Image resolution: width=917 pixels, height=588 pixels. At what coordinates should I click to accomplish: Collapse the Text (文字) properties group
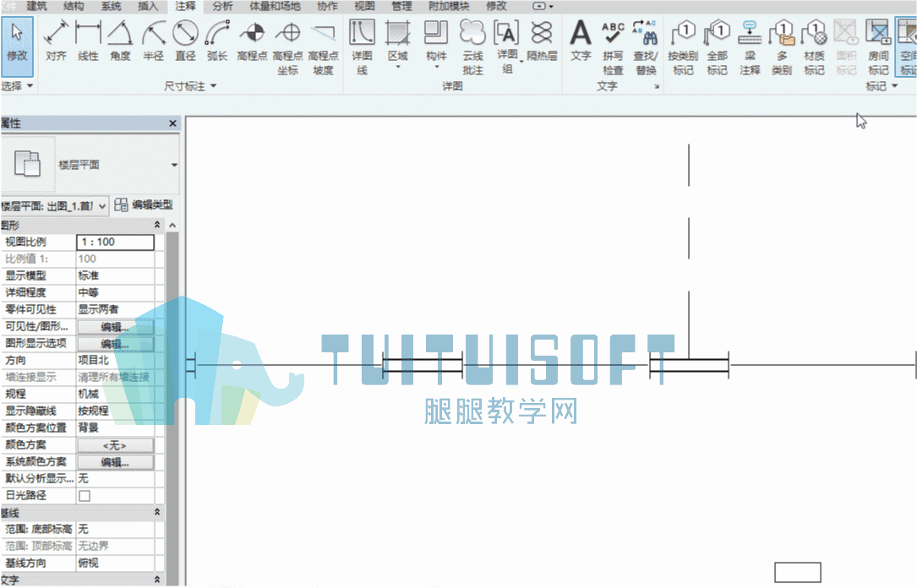pyautogui.click(x=156, y=580)
